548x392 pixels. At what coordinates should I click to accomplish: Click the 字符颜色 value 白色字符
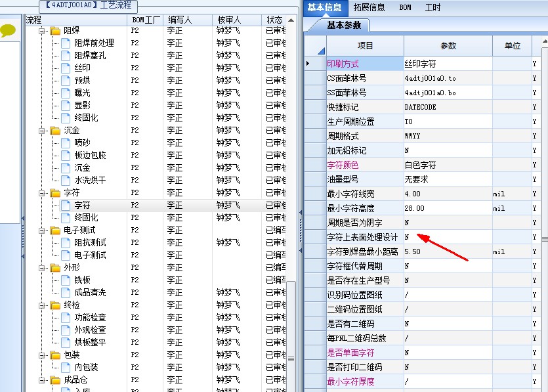(x=420, y=165)
